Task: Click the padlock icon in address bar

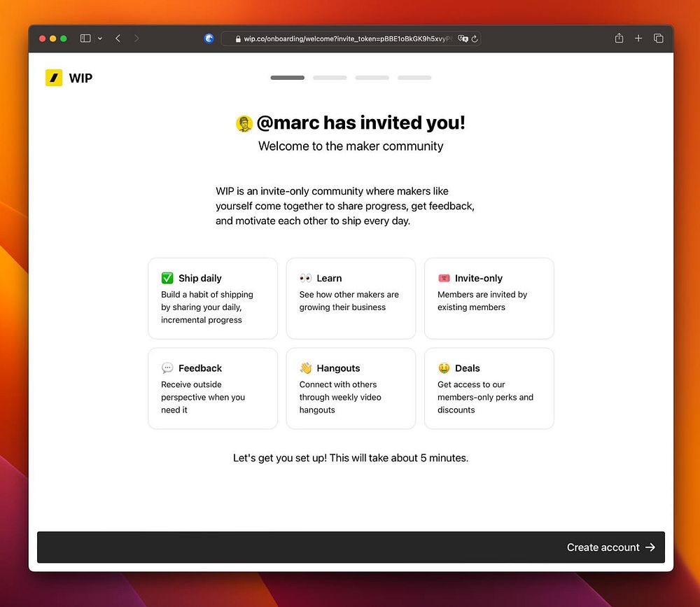Action: [238, 39]
